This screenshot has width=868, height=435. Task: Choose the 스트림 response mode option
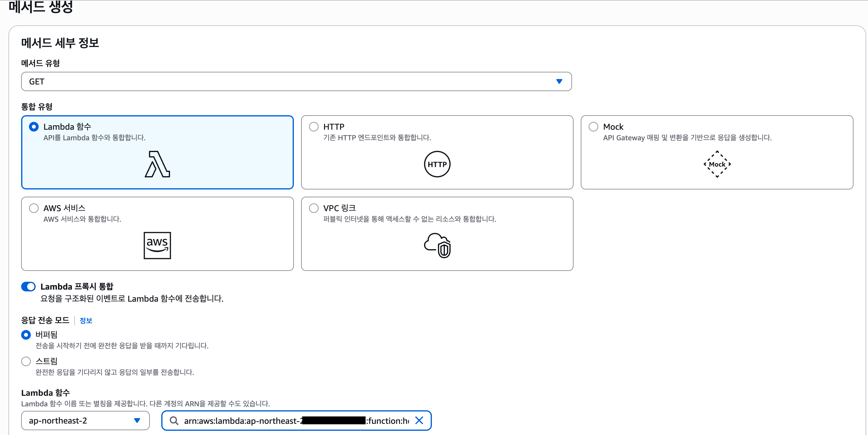click(26, 361)
